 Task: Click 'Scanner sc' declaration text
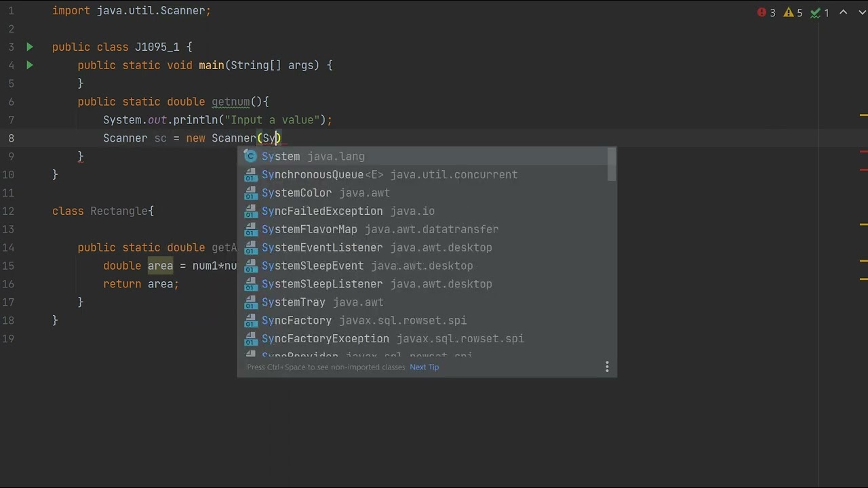point(135,138)
